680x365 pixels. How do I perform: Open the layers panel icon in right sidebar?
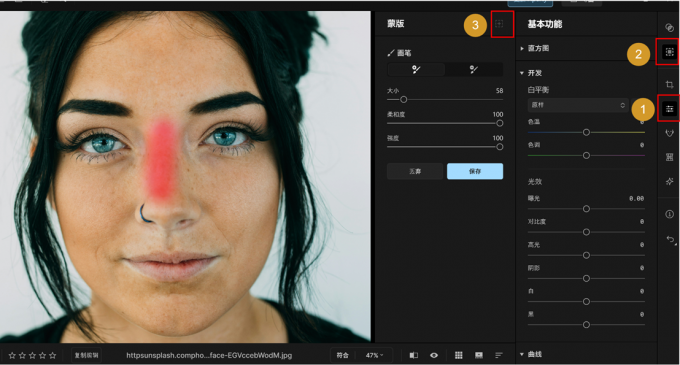pyautogui.click(x=669, y=28)
